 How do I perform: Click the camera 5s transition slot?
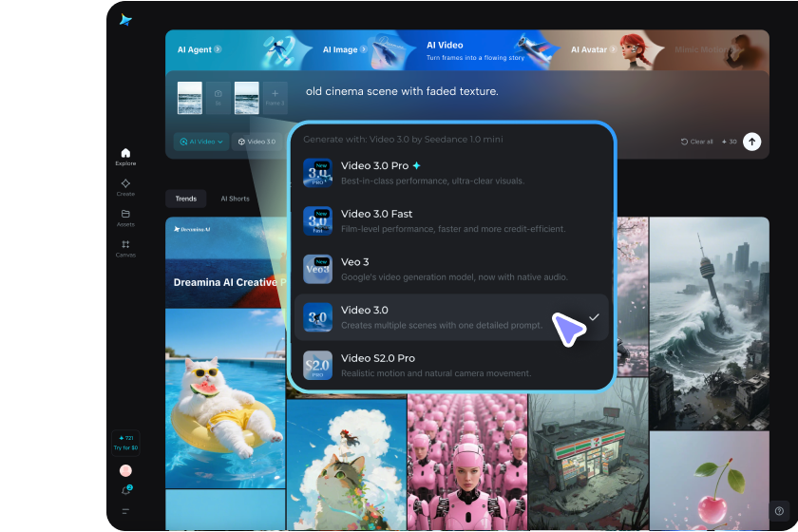218,98
